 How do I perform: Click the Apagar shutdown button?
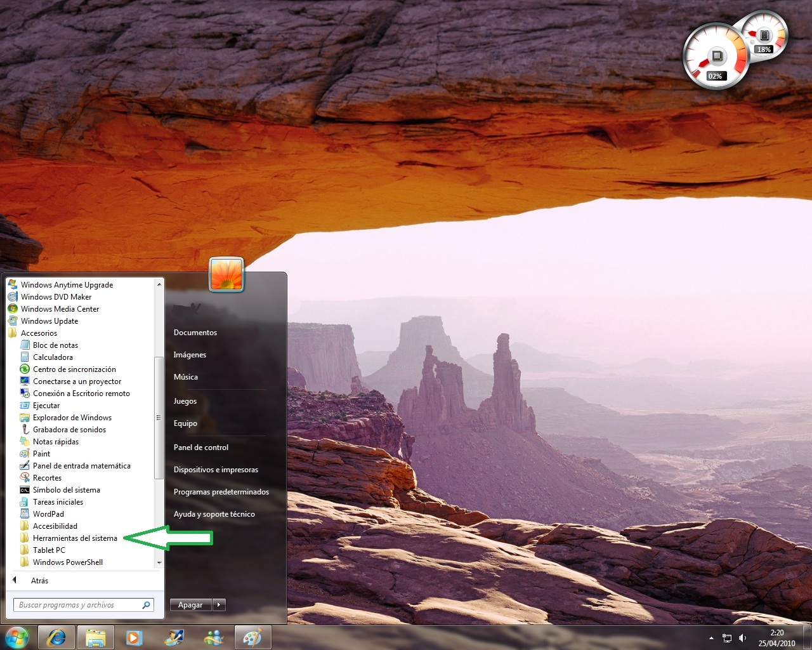(x=190, y=605)
